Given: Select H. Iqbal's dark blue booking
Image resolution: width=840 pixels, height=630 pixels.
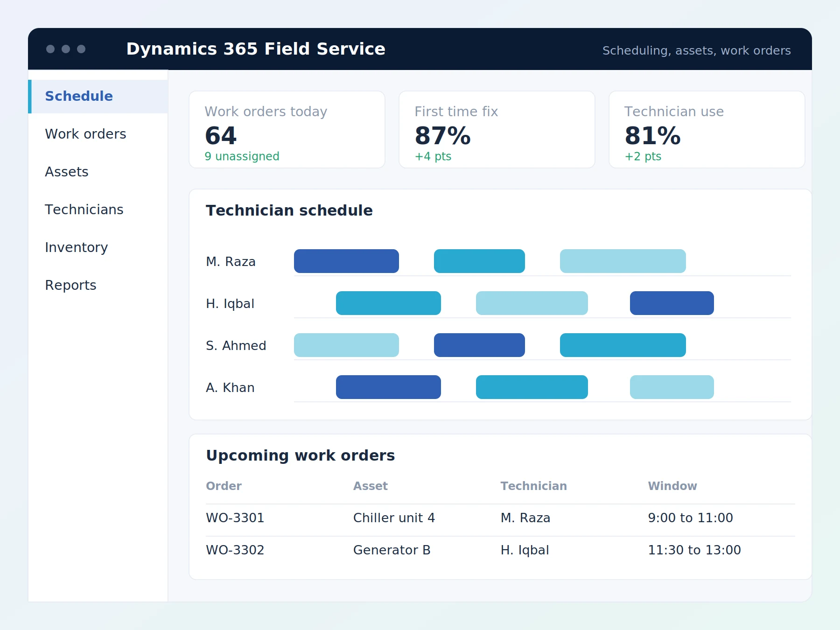Looking at the screenshot, I should (672, 303).
